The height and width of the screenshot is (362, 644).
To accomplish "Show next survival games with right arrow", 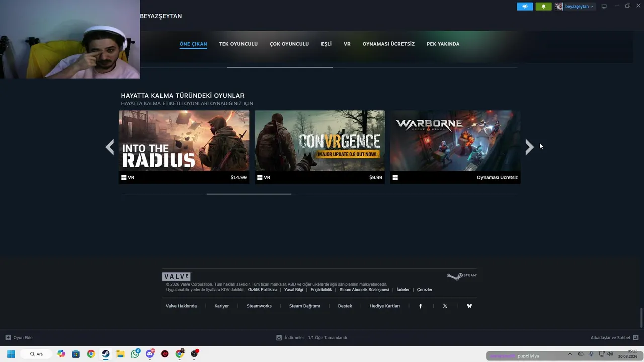I will click(x=529, y=147).
